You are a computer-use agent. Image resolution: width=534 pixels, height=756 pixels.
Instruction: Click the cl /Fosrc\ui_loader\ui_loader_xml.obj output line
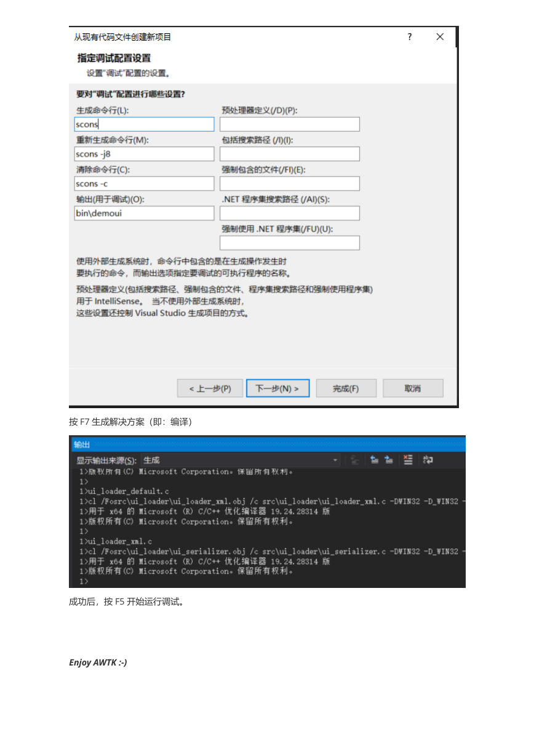[272, 501]
